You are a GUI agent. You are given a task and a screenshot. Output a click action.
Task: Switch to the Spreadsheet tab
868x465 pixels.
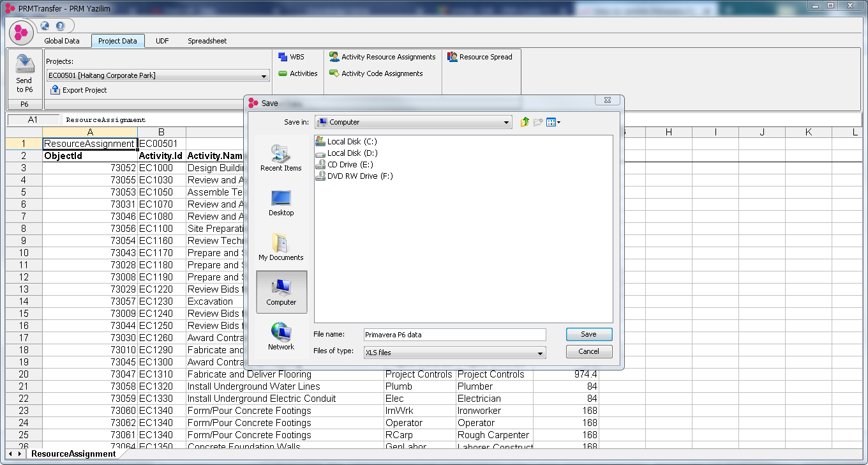(207, 41)
